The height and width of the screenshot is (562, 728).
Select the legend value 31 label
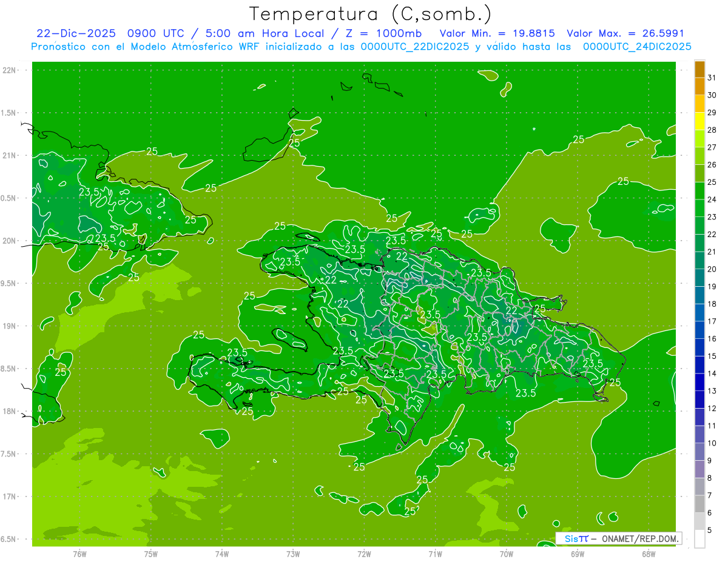pos(712,78)
